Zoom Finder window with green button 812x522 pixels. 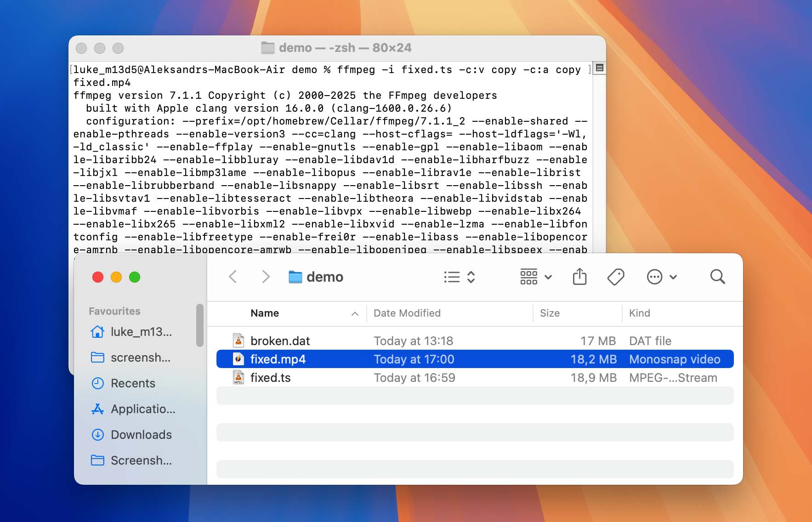point(134,277)
